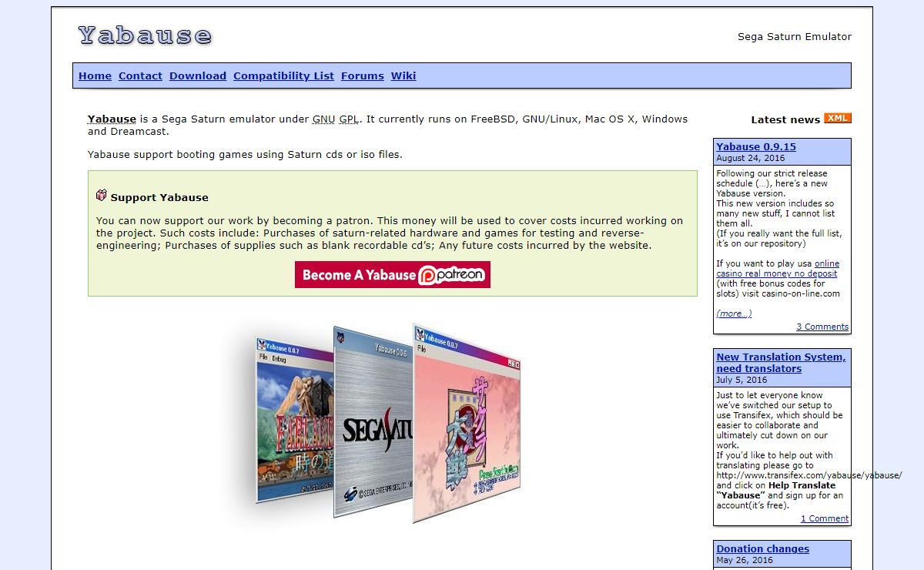
Task: Click the August 24, 2016 date
Action: pos(751,158)
